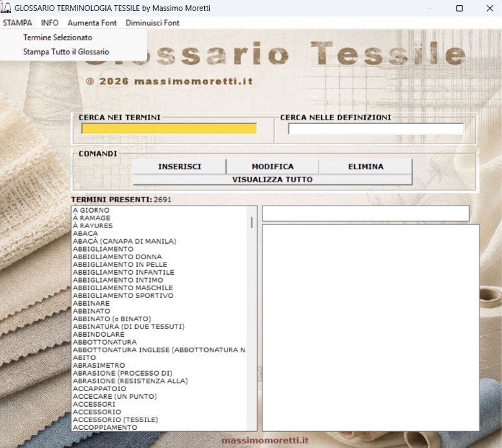
Task: Select ABBOTTONATURA INGLESE entry
Action: coord(160,350)
